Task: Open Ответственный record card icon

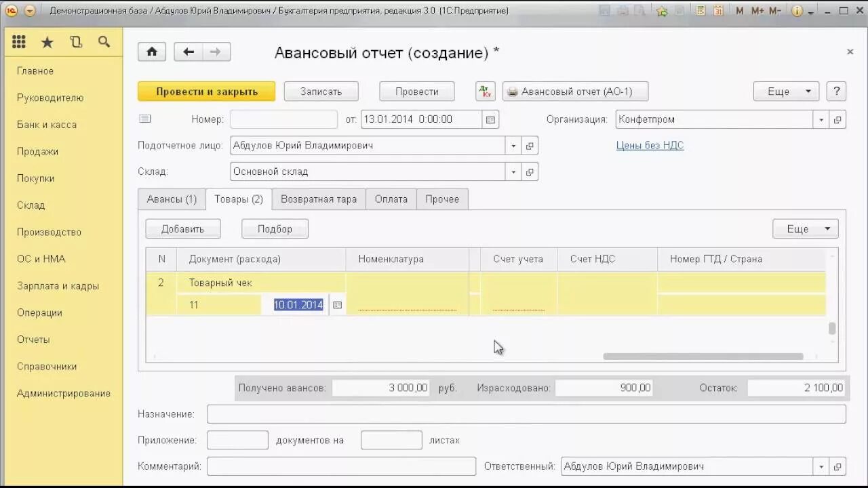Action: tap(838, 466)
